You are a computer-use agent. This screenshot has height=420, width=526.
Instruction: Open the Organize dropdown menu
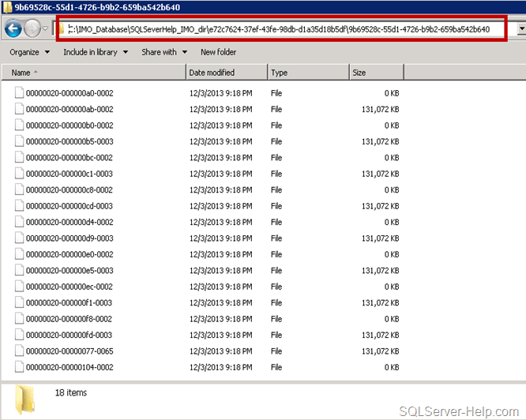point(29,52)
